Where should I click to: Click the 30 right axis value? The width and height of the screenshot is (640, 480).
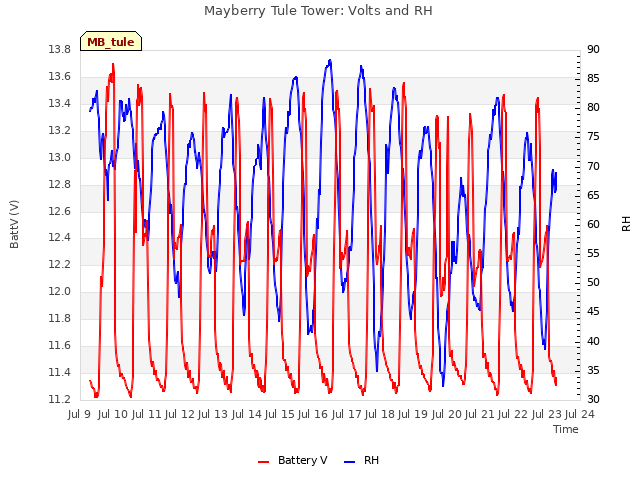[593, 399]
